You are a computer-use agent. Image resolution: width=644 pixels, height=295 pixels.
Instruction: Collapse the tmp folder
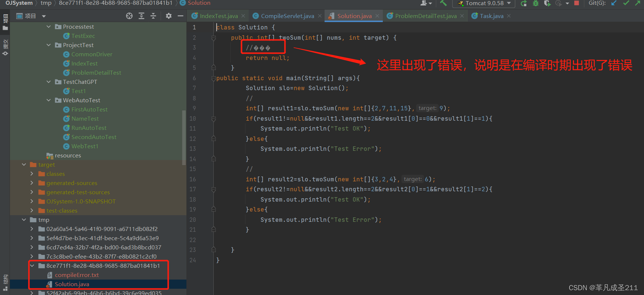point(24,220)
